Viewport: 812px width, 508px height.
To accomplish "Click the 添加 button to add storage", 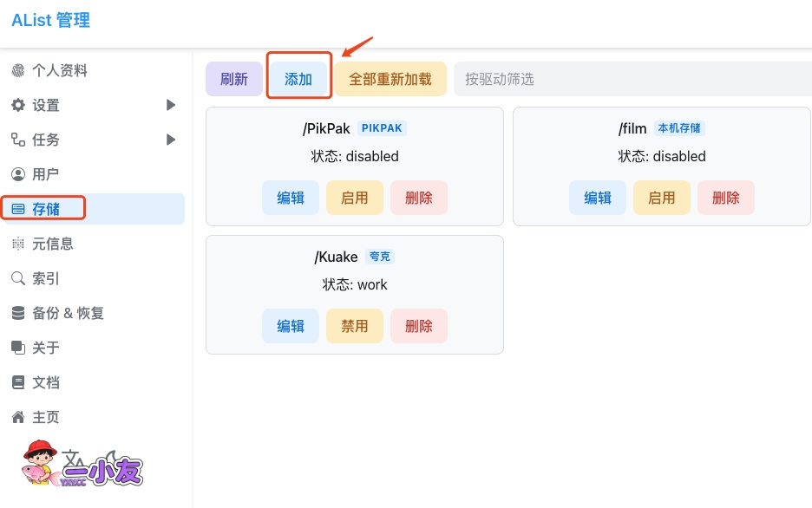I will (298, 79).
